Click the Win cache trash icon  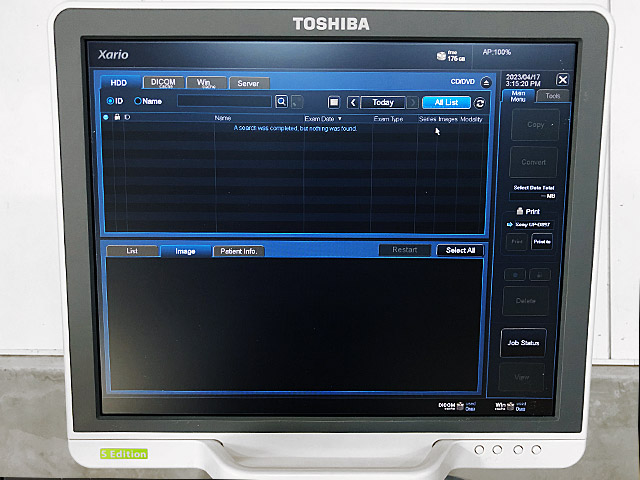pyautogui.click(x=510, y=406)
